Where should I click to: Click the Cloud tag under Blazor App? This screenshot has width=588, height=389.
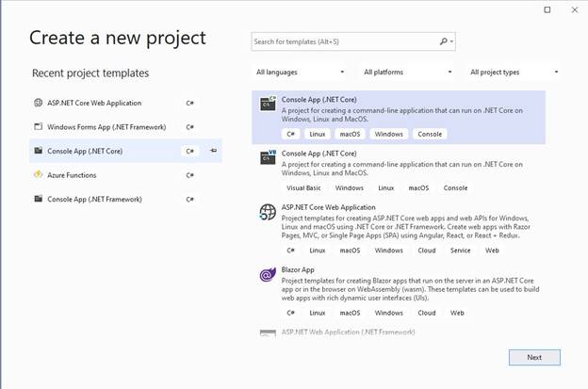click(427, 313)
